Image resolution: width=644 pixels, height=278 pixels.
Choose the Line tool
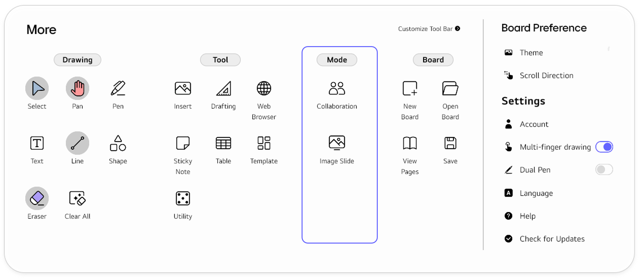[78, 143]
